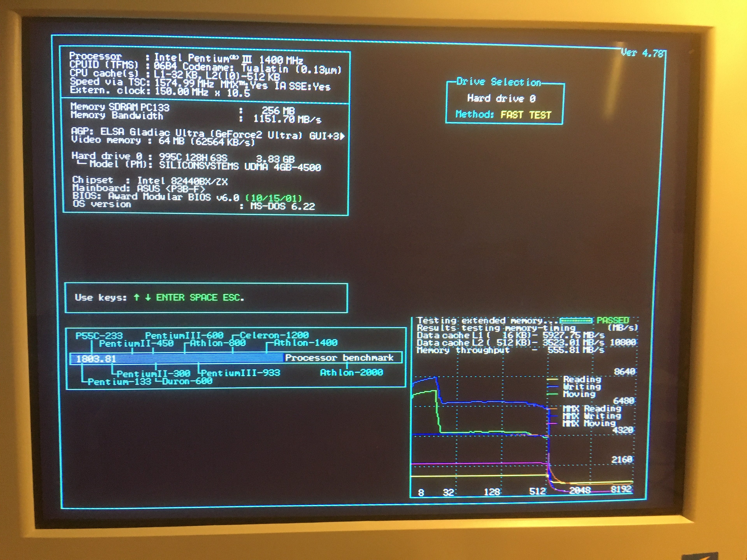The width and height of the screenshot is (747, 560).
Task: Click the ESC key hint
Action: [232, 297]
